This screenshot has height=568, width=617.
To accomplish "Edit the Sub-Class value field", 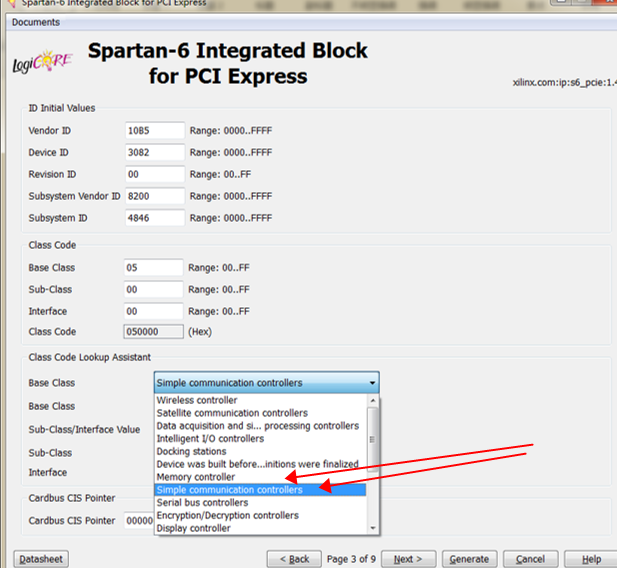I will click(x=153, y=289).
